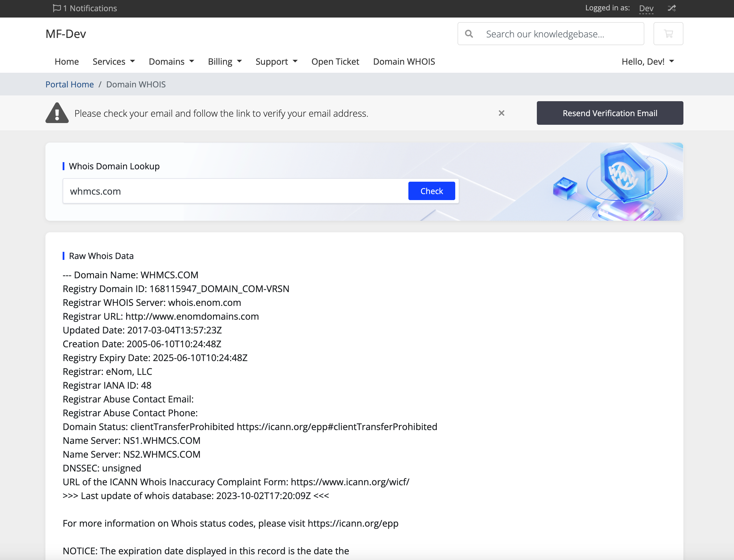Toggle the Hello Dev dropdown menu

coord(647,61)
